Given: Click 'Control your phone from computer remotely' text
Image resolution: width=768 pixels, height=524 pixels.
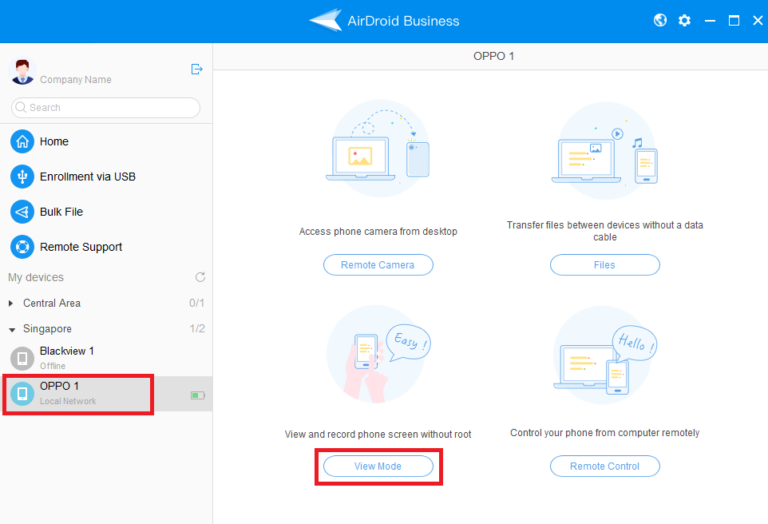Looking at the screenshot, I should click(x=605, y=433).
